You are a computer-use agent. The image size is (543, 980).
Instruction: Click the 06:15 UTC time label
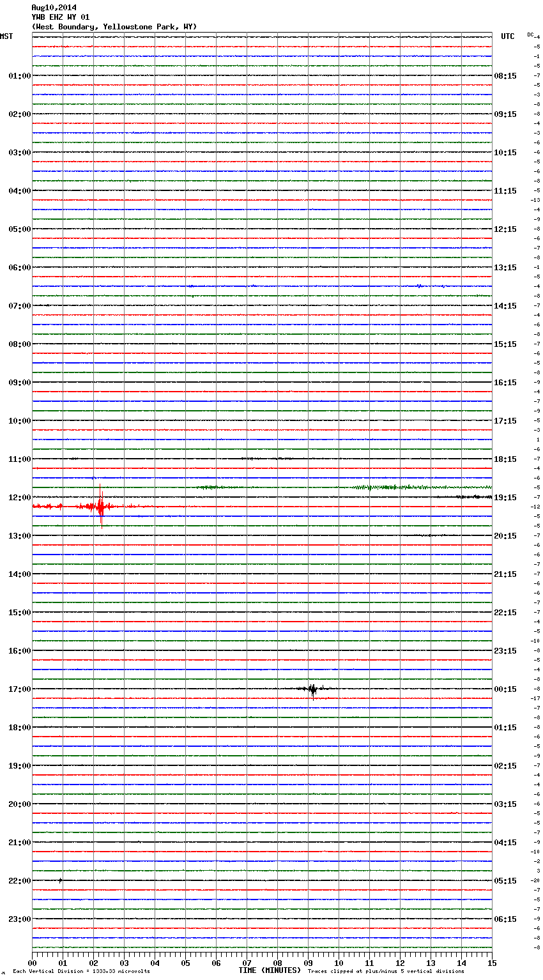pos(505,919)
